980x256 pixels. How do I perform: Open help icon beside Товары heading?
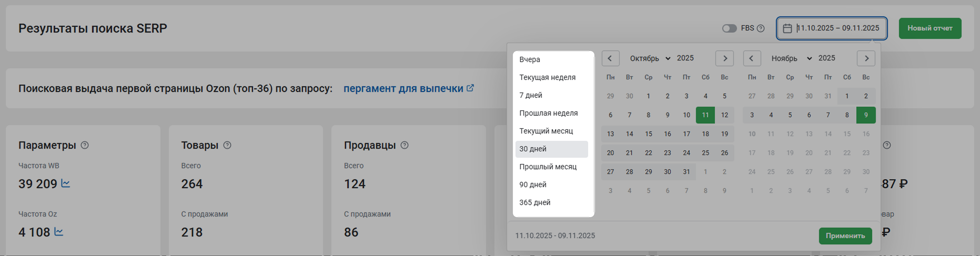227,145
